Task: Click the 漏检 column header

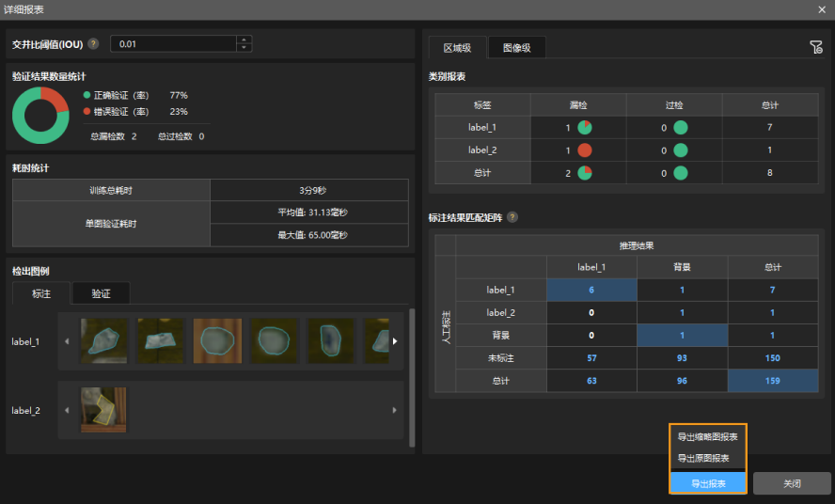Action: click(578, 105)
